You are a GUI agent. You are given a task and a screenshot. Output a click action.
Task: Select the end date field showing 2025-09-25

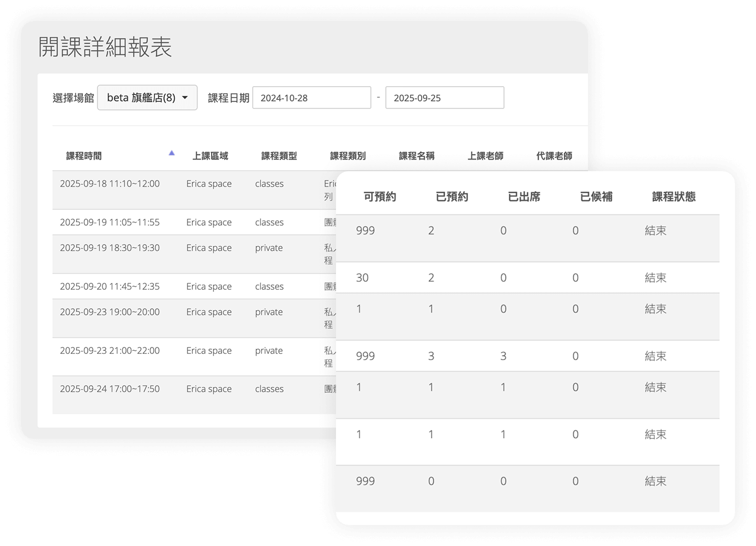pyautogui.click(x=444, y=97)
